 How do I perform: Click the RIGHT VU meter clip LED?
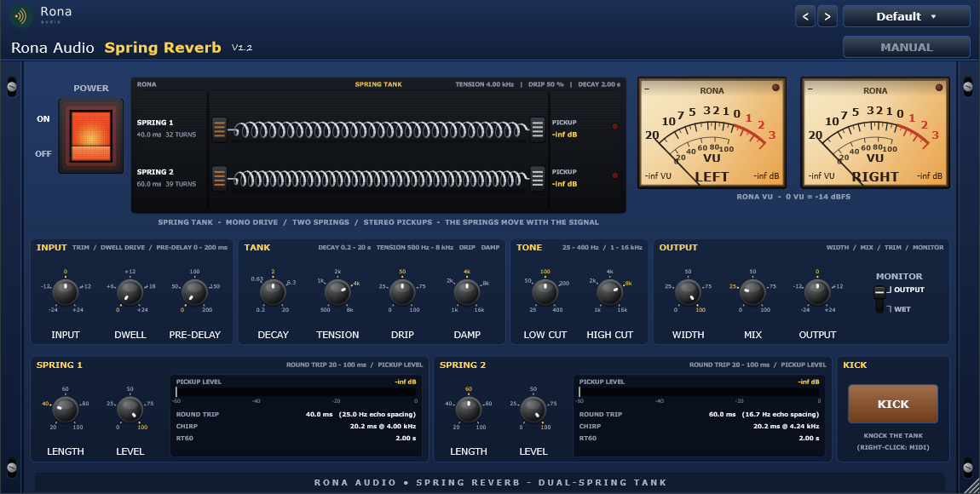coord(939,88)
